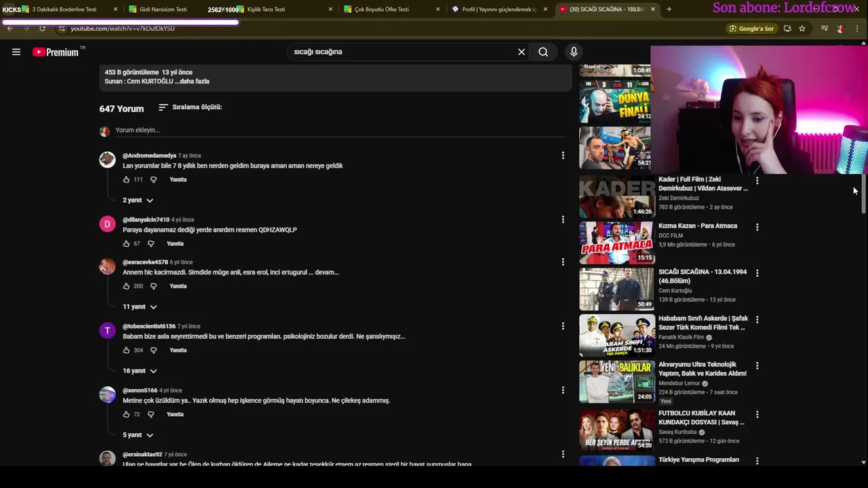Open options menu for @Andromedamedya comment
This screenshot has height=488, width=868.
(x=563, y=156)
